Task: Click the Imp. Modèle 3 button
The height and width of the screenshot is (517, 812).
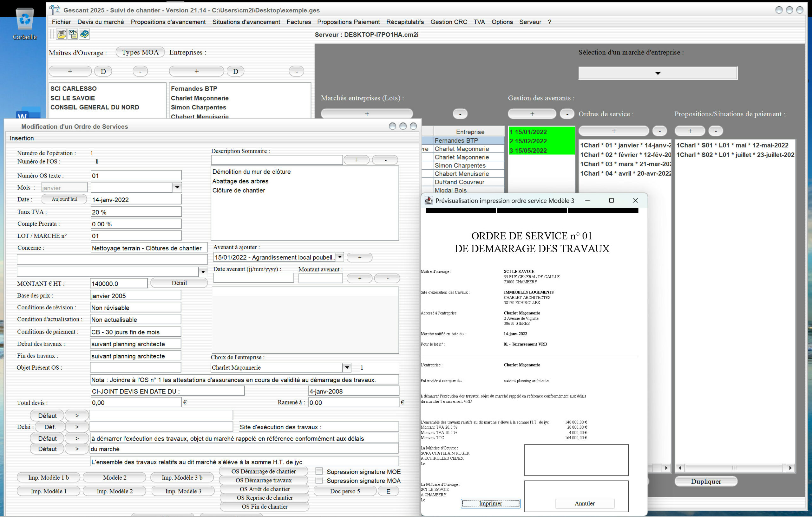Action: (x=183, y=491)
